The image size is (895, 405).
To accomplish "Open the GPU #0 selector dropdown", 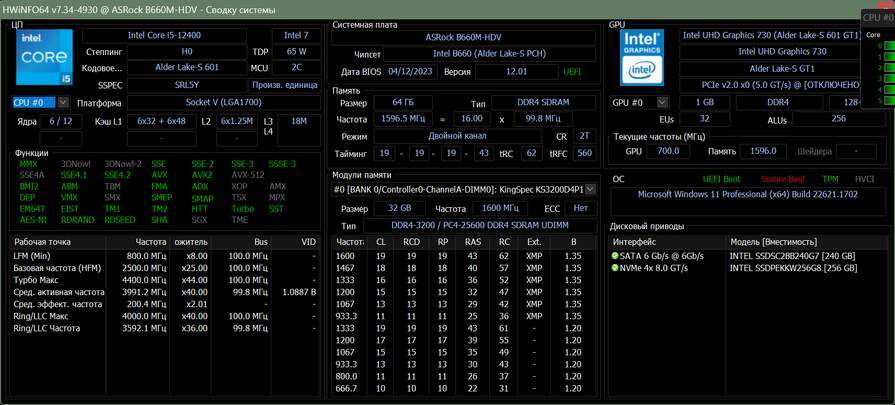I will [662, 103].
